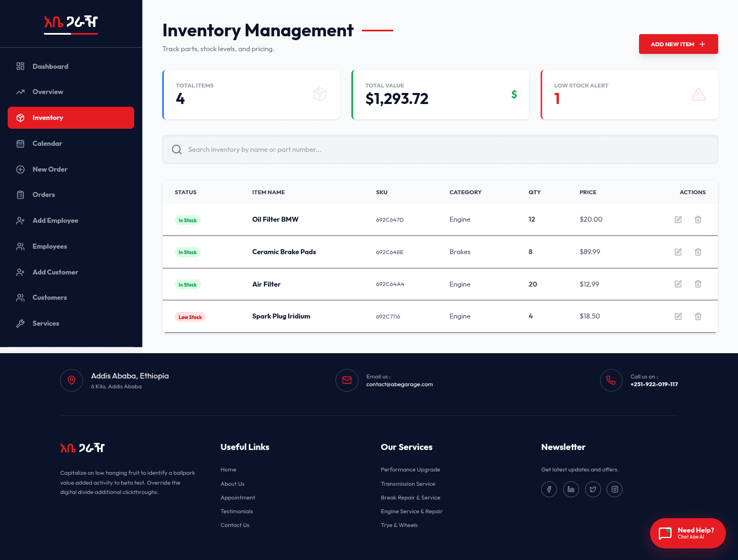Select New Order in the sidebar
738x560 pixels.
coord(50,169)
